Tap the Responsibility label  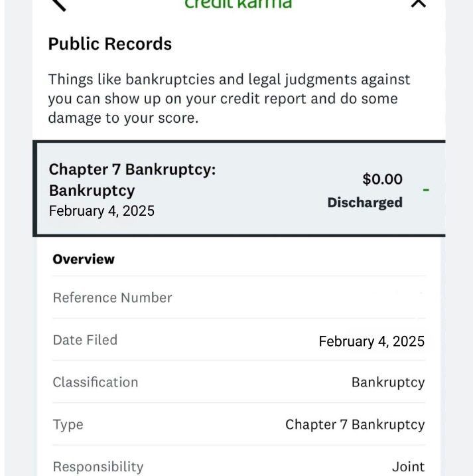tap(98, 467)
